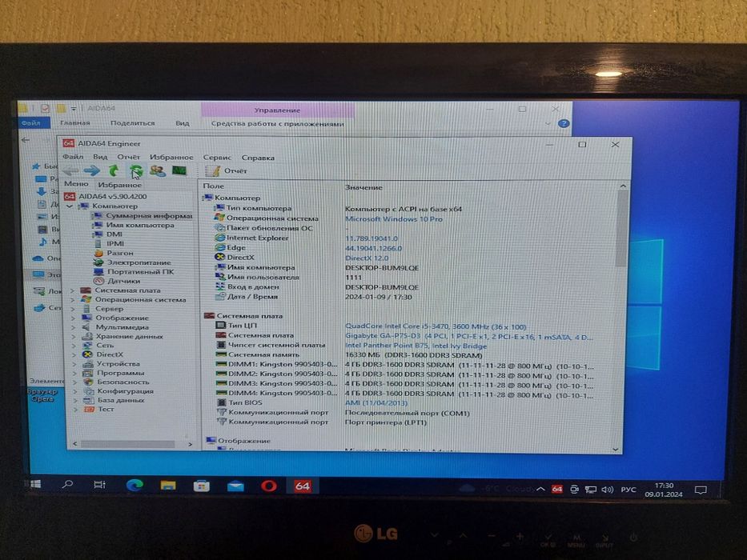
Task: Select Датчики tree item
Action: point(123,281)
